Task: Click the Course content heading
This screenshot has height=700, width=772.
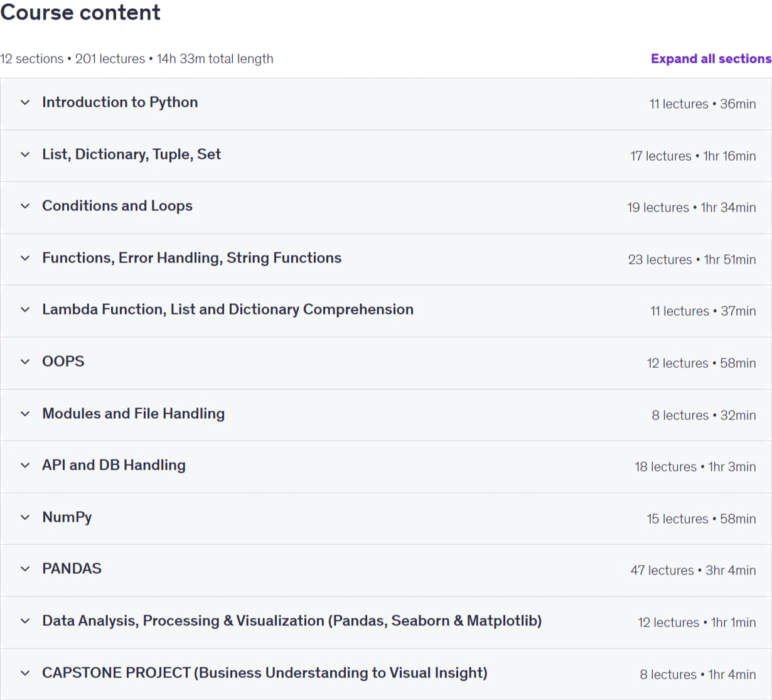Action: [80, 13]
